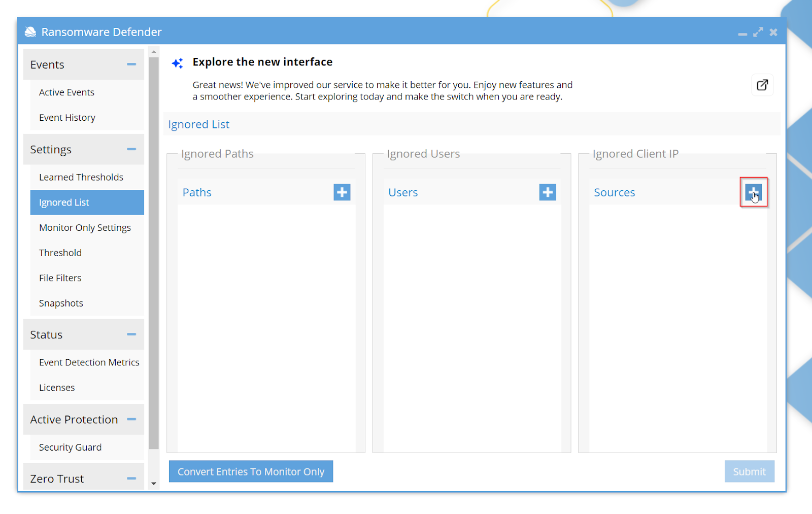Click the sidebar scroll down arrow
Screen dimensions: 812x514
coord(154,484)
